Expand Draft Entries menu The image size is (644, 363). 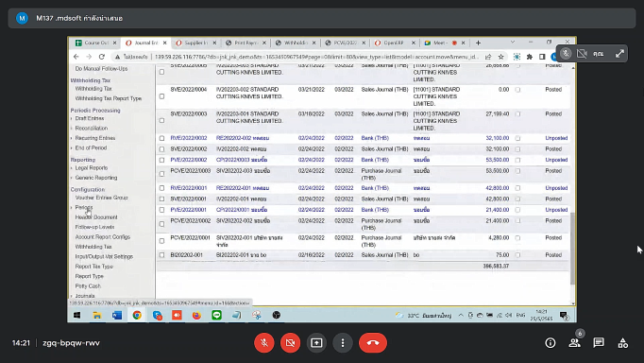pos(89,118)
